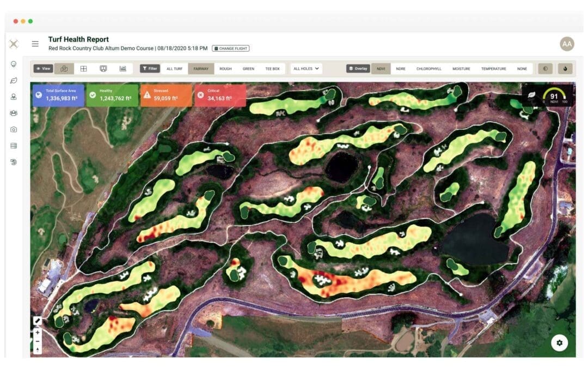This screenshot has width=588, height=368.
Task: Click the moisture droplet icon in toolbar
Action: (x=566, y=68)
